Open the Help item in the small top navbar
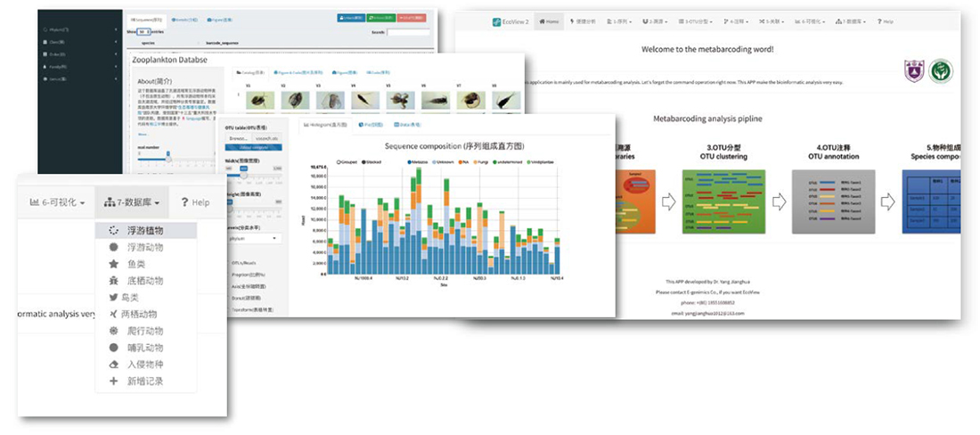 pos(885,21)
